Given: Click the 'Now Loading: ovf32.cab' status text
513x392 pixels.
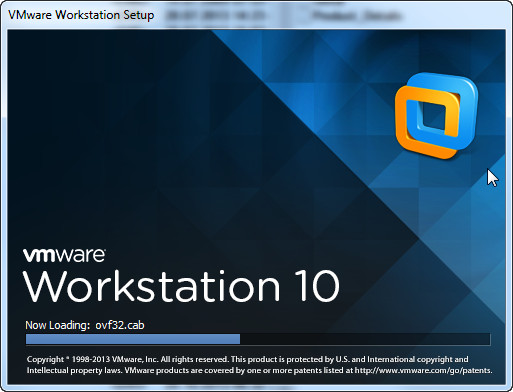Looking at the screenshot, I should [x=85, y=325].
